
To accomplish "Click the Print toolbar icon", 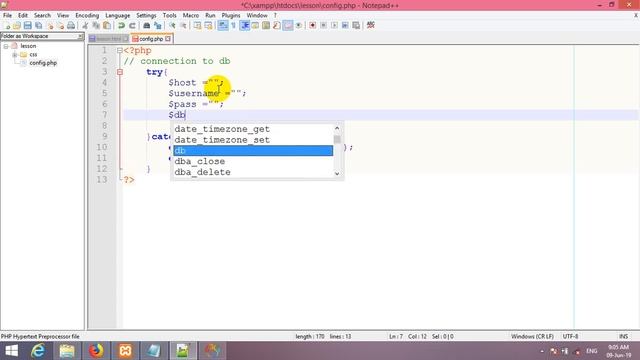I will (71, 25).
